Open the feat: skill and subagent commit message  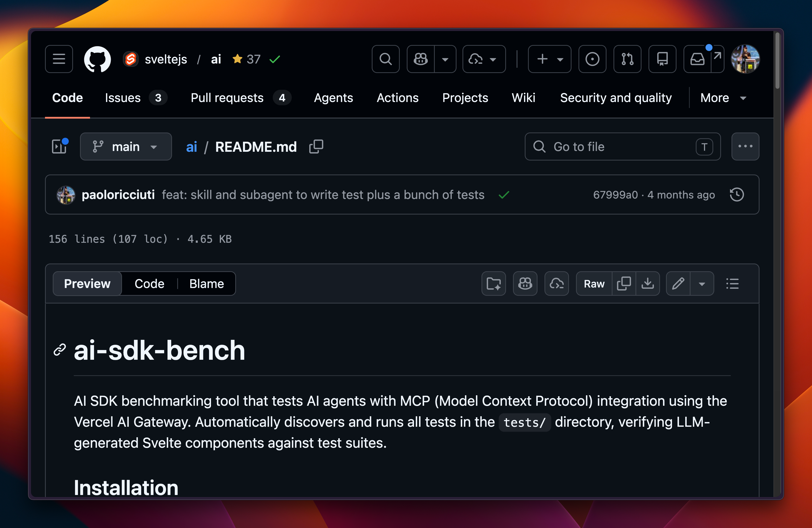coord(323,195)
